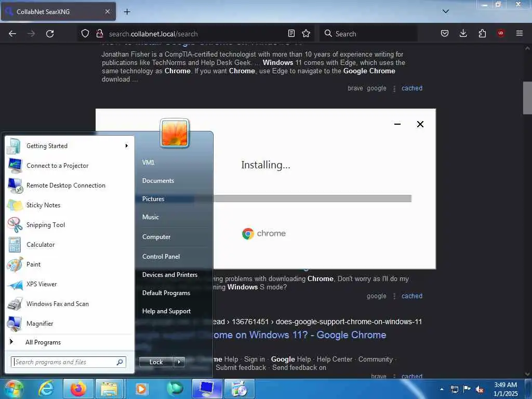The height and width of the screenshot is (399, 532).
Task: Open Pictures from Start menu
Action: [x=153, y=199]
